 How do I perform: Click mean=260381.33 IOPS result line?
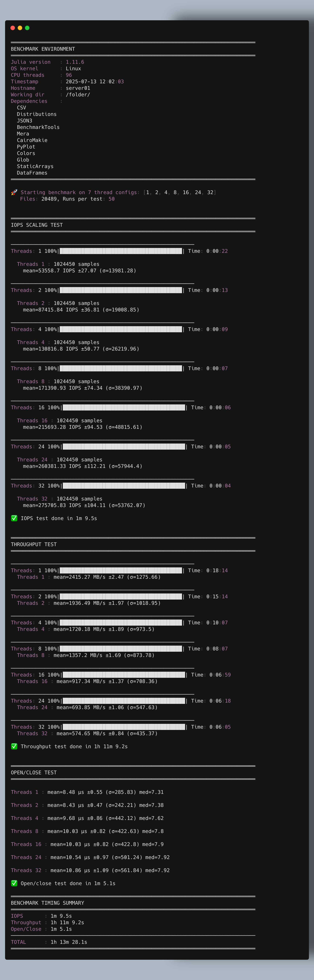click(82, 466)
